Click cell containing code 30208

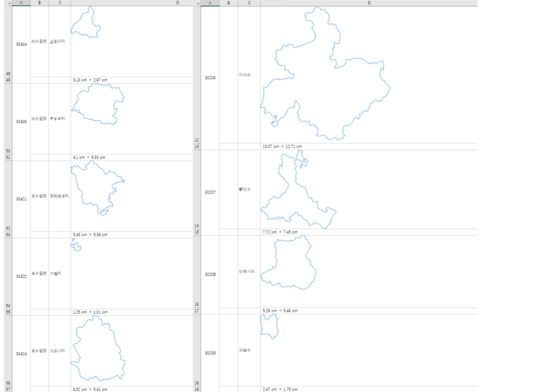pos(210,274)
